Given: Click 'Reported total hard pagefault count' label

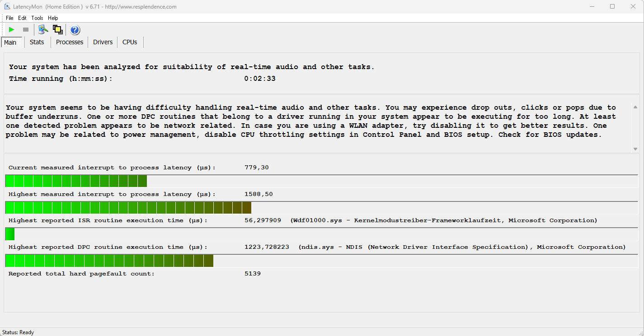Looking at the screenshot, I should point(81,274).
